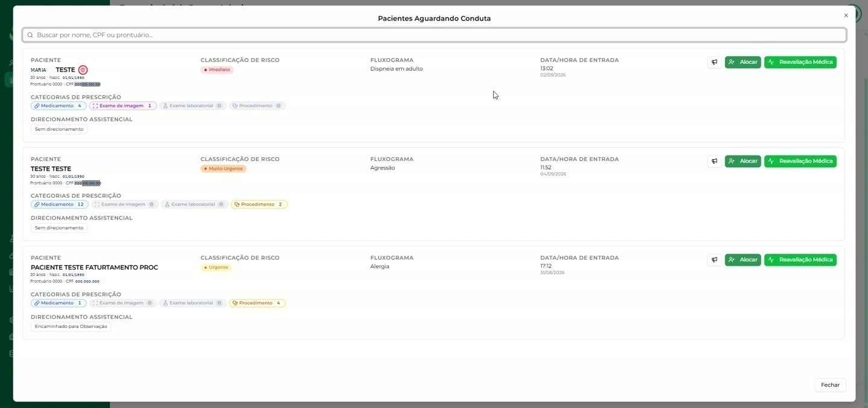Select Exame de imagem 1 tag
The height and width of the screenshot is (408, 868).
[x=123, y=105]
